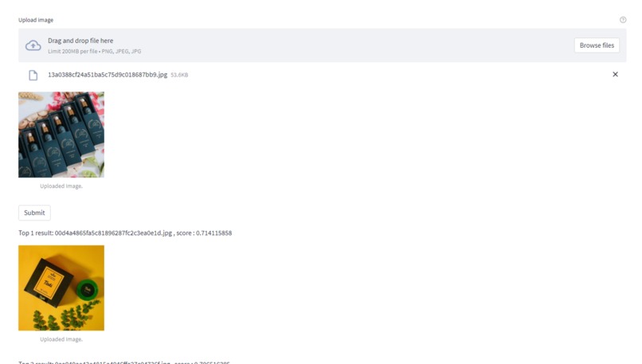Remove uploaded file with X button

point(615,74)
